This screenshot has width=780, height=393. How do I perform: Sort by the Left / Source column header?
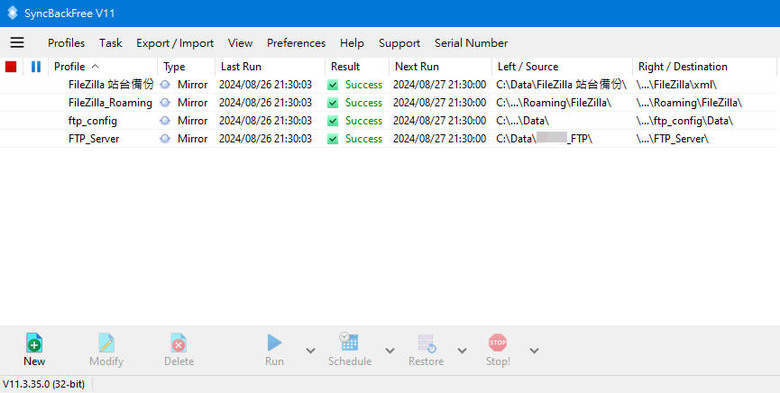(x=563, y=67)
